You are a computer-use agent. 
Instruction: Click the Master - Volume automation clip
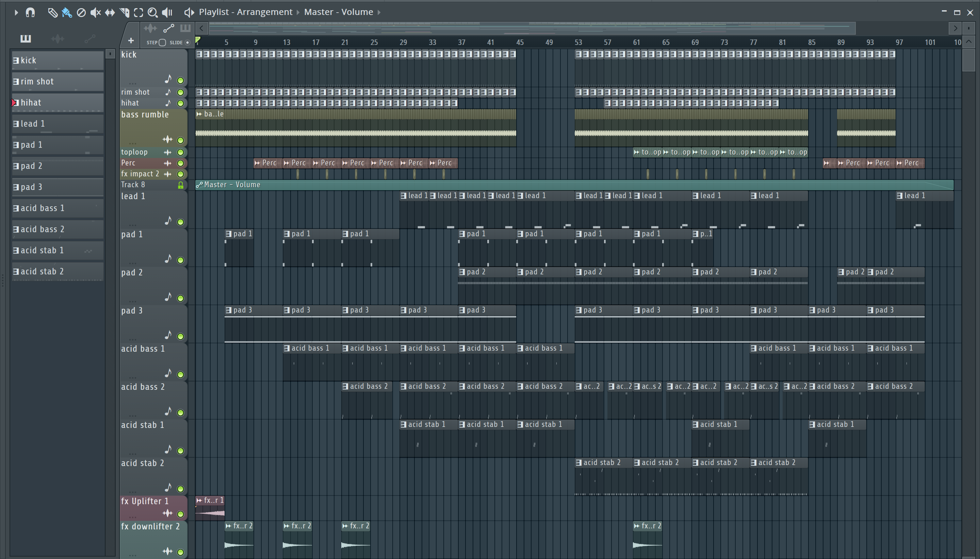pos(574,185)
